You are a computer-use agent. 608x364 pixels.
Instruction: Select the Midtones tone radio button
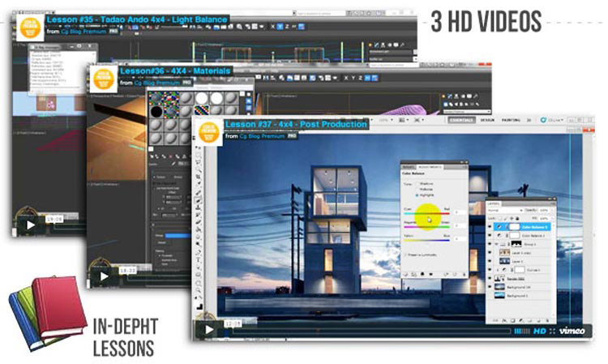point(417,189)
